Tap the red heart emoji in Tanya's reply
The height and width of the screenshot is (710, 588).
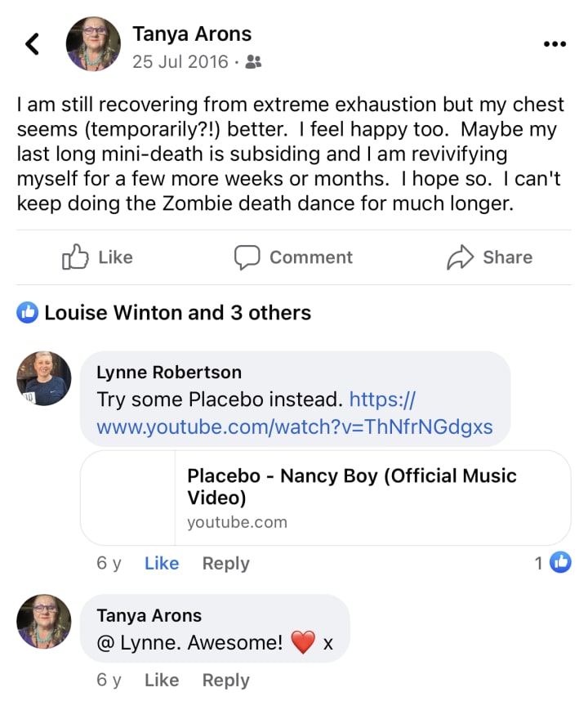[x=303, y=643]
